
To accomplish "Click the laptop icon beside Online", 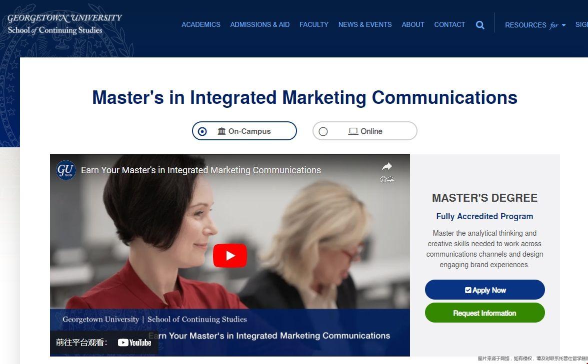I will coord(353,131).
